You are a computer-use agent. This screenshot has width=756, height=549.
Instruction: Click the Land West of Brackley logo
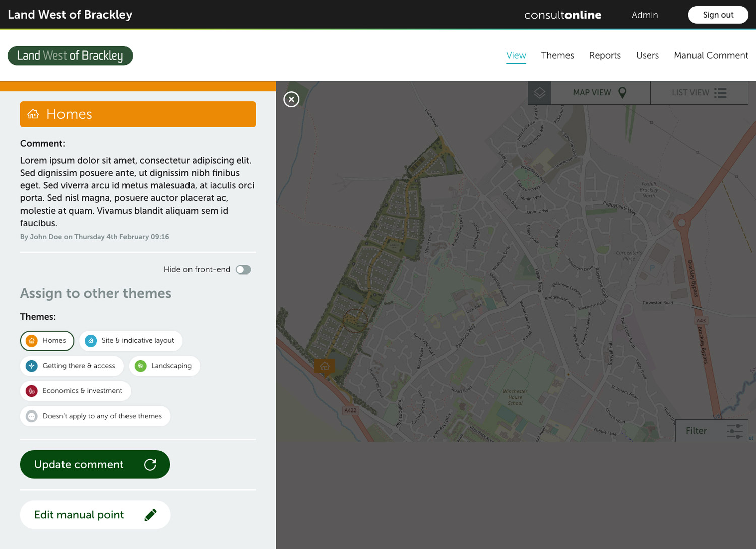pos(70,56)
